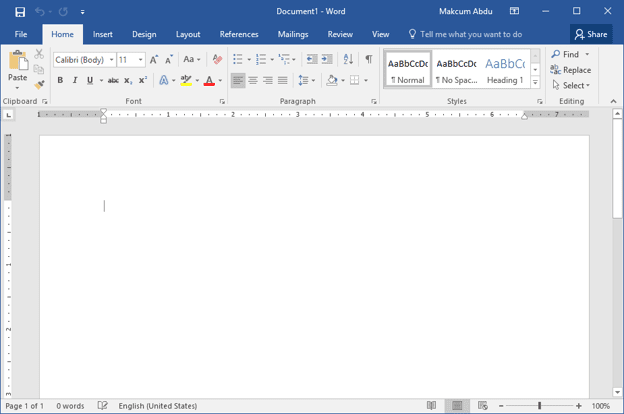
Task: Open the Select dropdown
Action: [571, 85]
